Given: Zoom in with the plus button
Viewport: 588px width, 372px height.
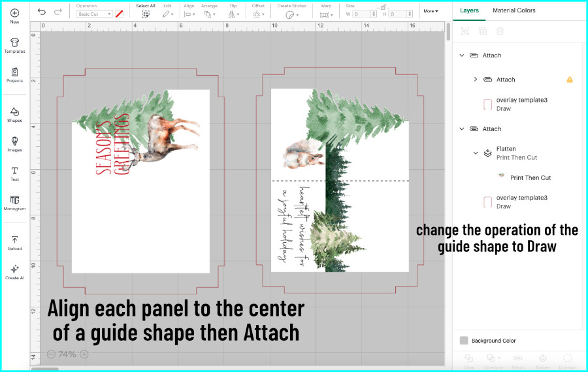Looking at the screenshot, I should pos(84,354).
